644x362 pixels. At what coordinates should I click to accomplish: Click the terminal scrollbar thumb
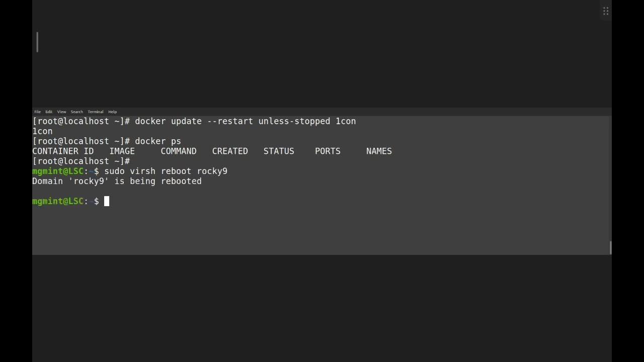[x=610, y=247]
